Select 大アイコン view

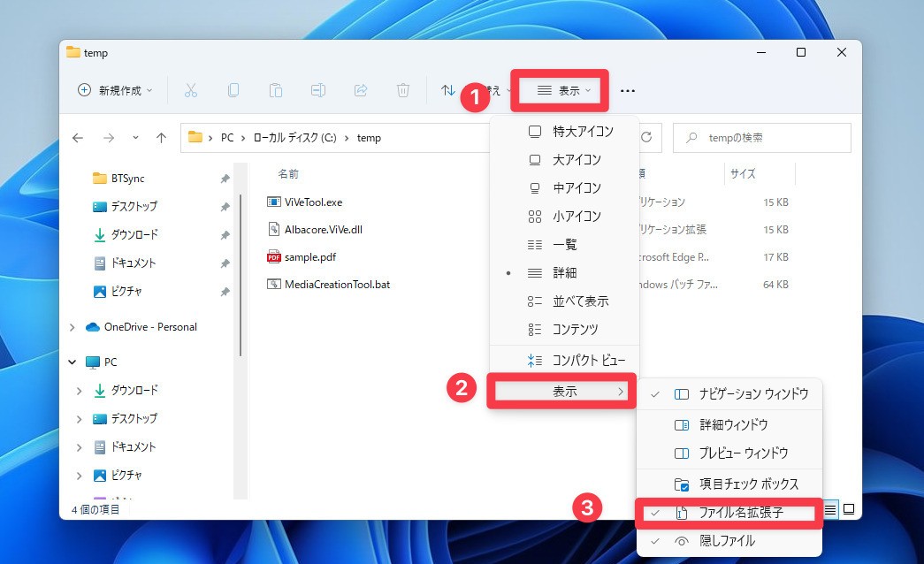point(564,160)
